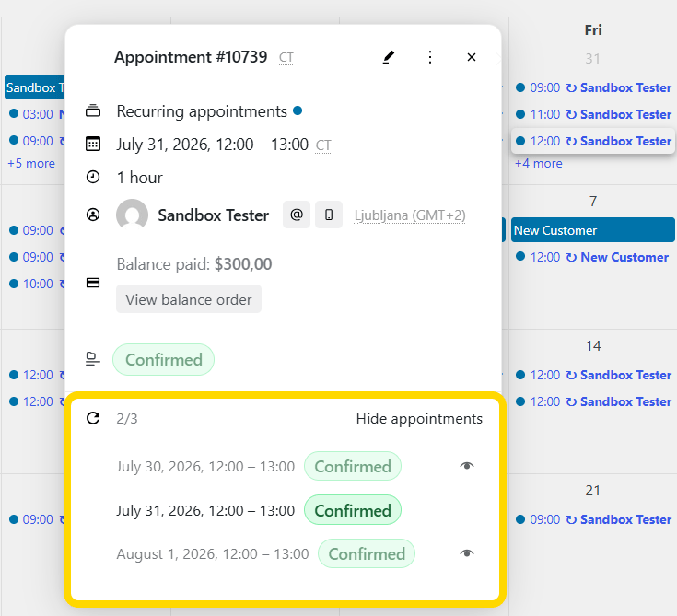Click the CT abbreviation after July 31 time
The width and height of the screenshot is (677, 616).
[323, 145]
